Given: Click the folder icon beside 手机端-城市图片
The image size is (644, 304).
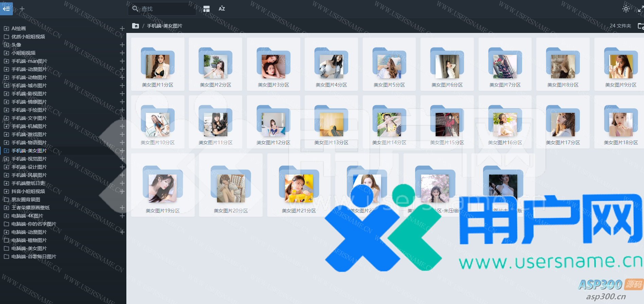Looking at the screenshot, I should pyautogui.click(x=6, y=85).
